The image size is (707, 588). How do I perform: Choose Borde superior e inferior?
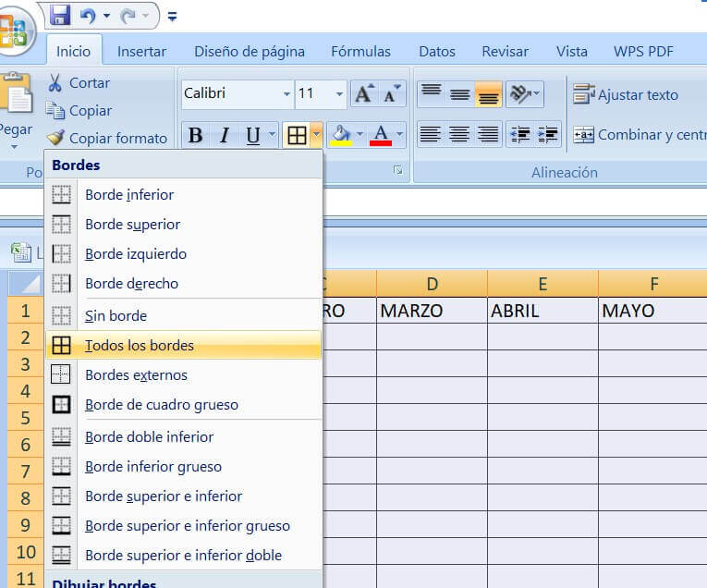184,496
